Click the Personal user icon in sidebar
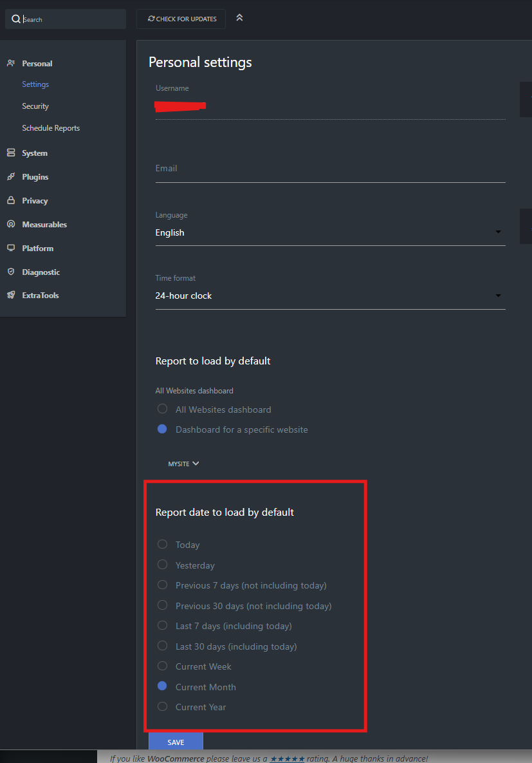The image size is (532, 763). click(10, 63)
